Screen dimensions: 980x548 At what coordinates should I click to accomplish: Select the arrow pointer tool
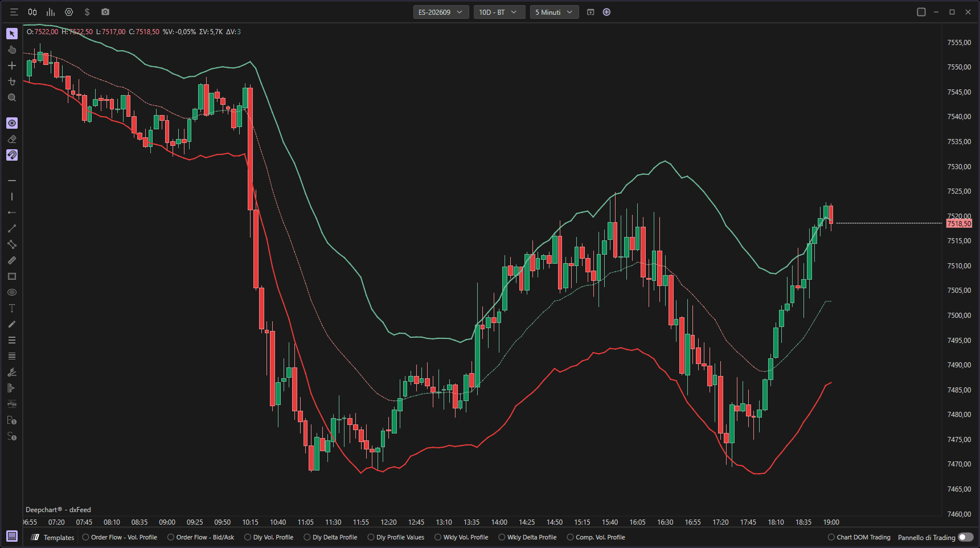pos(12,34)
